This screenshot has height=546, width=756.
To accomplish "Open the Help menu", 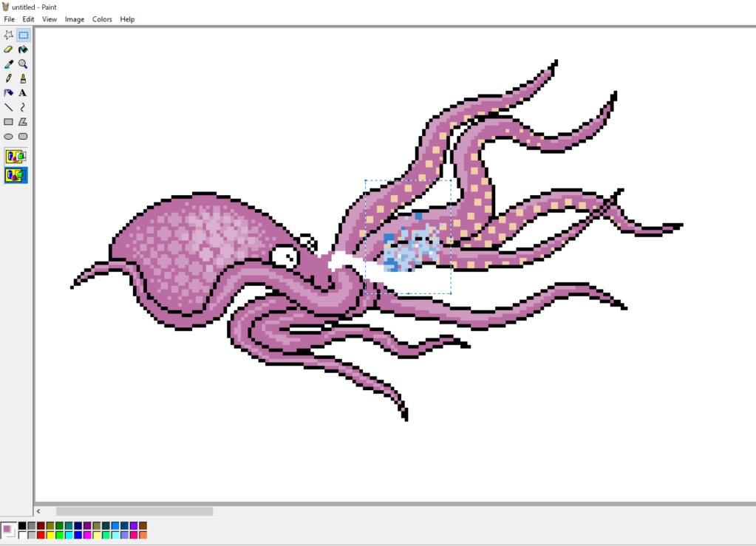I will click(127, 19).
